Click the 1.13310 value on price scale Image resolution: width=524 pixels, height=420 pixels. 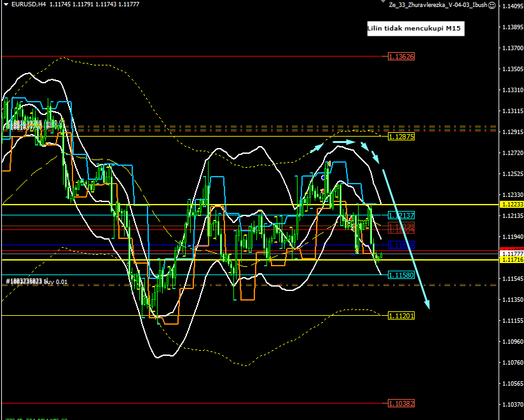513,90
